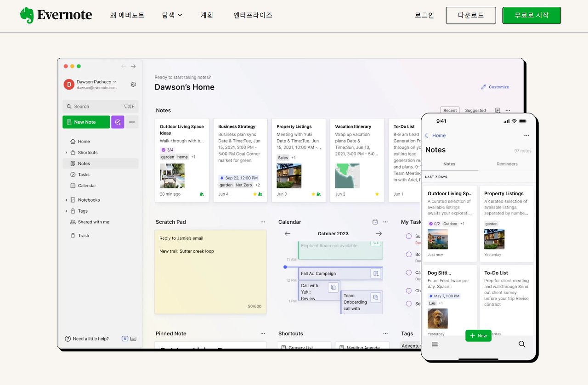588x385 pixels.
Task: Click the "Net Zero" tag on Business Strategy card
Action: (244, 185)
